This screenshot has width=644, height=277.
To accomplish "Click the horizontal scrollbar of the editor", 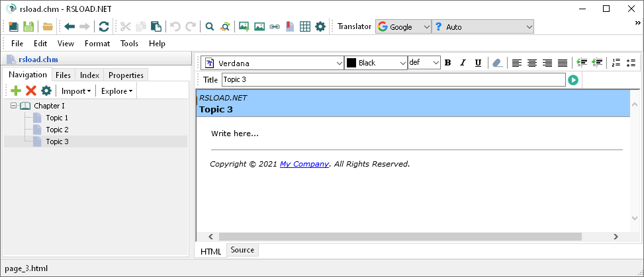I will [400, 237].
